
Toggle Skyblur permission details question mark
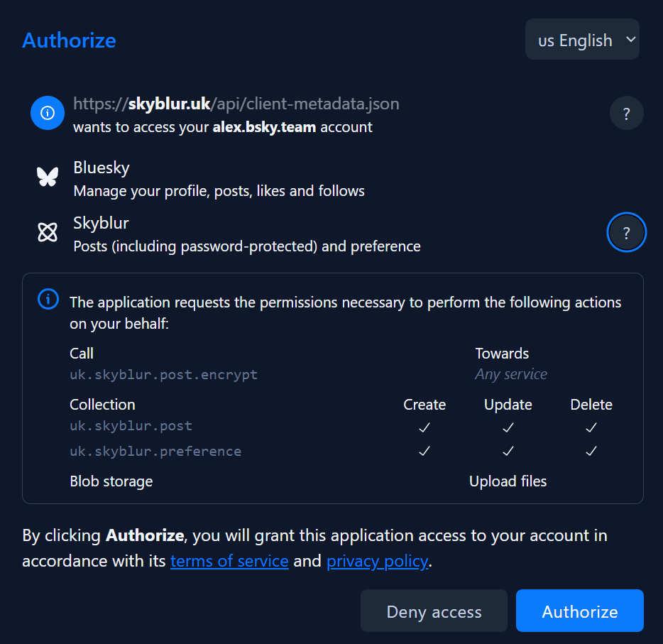tap(626, 232)
